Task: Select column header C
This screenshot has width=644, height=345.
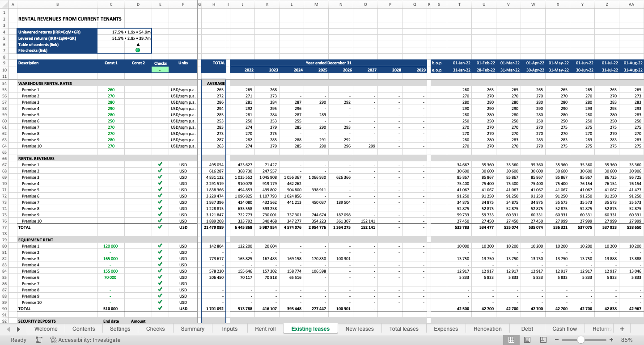Action: click(111, 4)
